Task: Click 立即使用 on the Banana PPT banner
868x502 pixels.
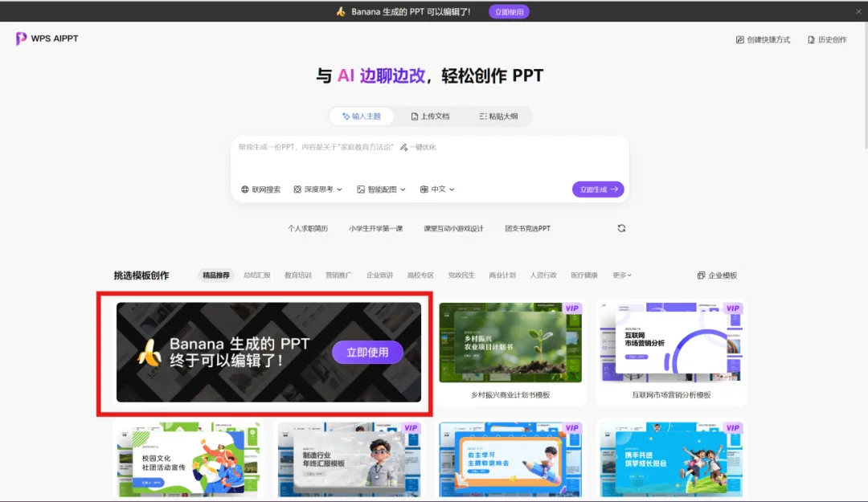Action: tap(367, 353)
